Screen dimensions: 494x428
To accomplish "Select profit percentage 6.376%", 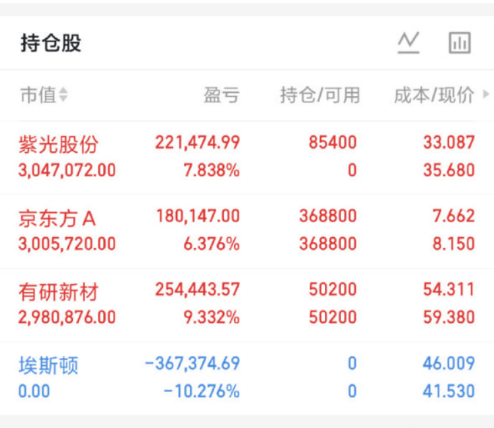I will pos(212,244).
